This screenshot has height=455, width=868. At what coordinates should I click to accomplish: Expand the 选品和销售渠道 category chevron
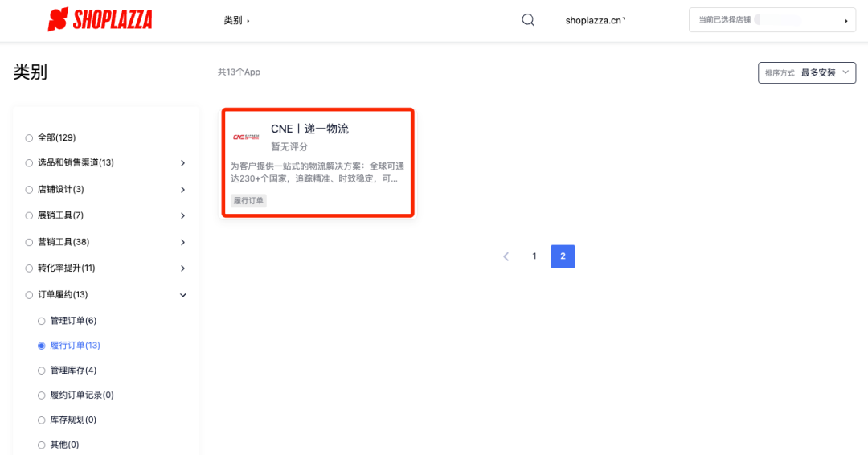coord(182,162)
